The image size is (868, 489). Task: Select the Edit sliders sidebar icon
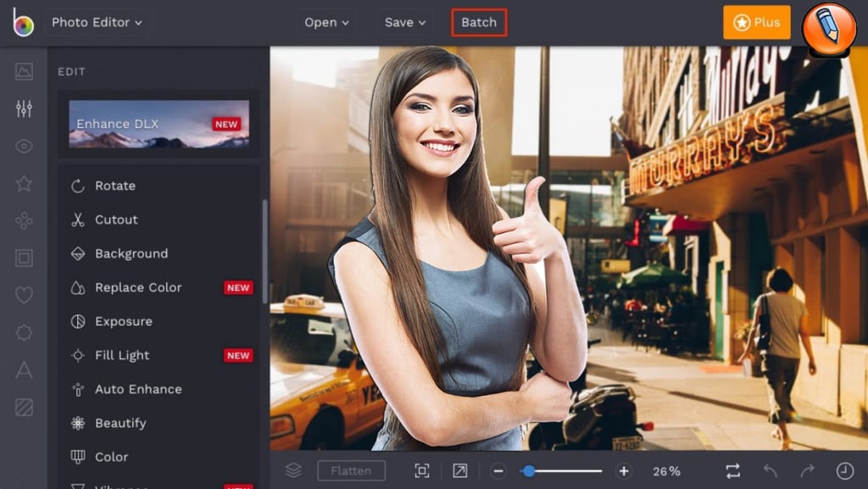pyautogui.click(x=24, y=109)
